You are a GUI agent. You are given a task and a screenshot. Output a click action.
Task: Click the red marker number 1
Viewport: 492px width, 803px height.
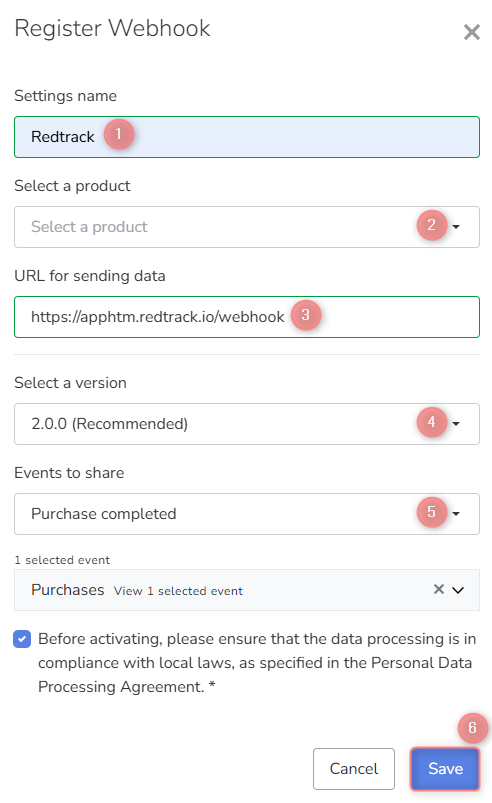pos(119,134)
